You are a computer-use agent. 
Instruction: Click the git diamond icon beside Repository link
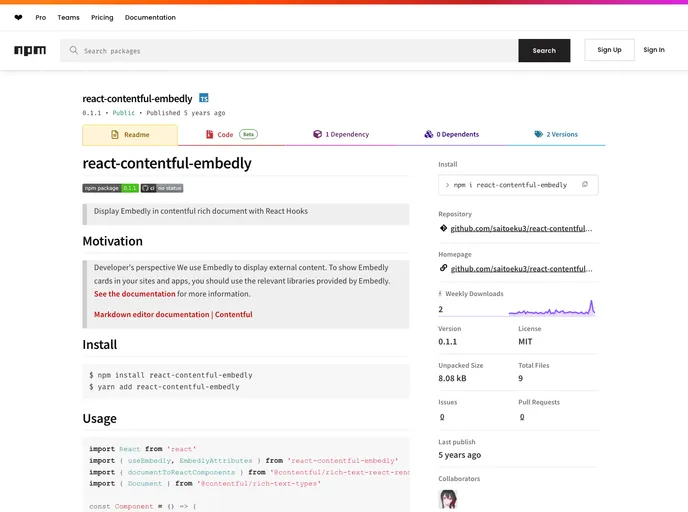[443, 228]
